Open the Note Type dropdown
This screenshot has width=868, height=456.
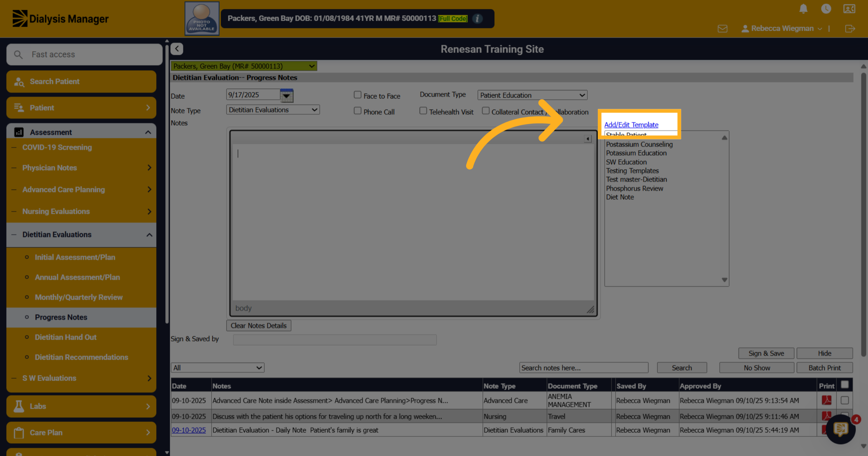pyautogui.click(x=273, y=109)
